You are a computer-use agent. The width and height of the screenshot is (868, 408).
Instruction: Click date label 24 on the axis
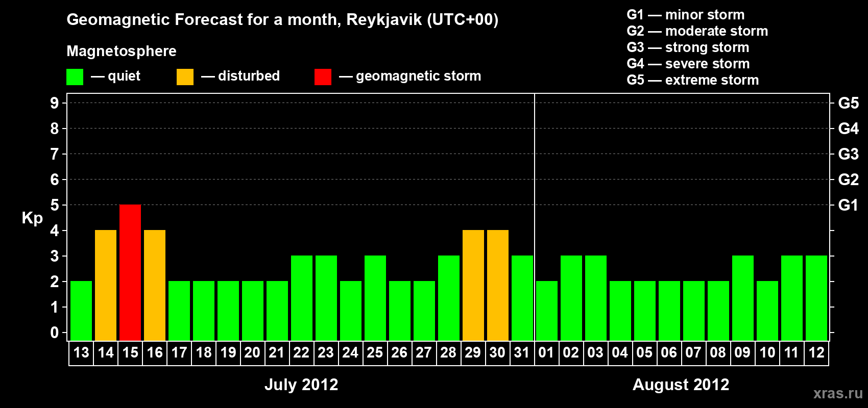click(x=351, y=352)
